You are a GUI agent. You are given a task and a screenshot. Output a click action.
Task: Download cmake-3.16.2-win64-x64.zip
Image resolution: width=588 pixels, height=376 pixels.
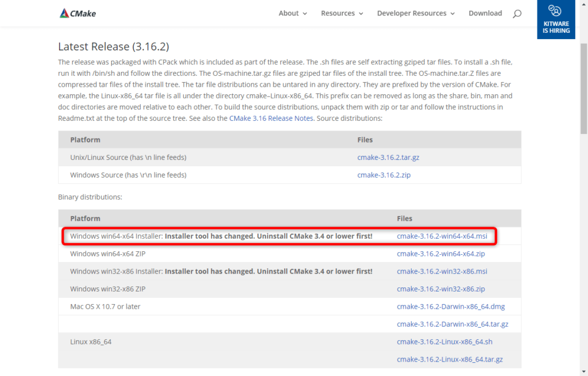click(x=440, y=254)
